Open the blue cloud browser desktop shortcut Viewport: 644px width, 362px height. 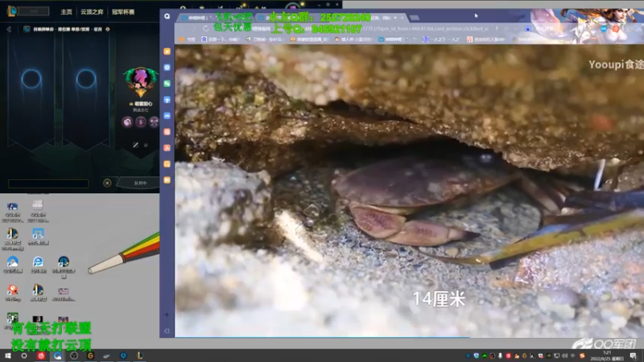(13, 265)
